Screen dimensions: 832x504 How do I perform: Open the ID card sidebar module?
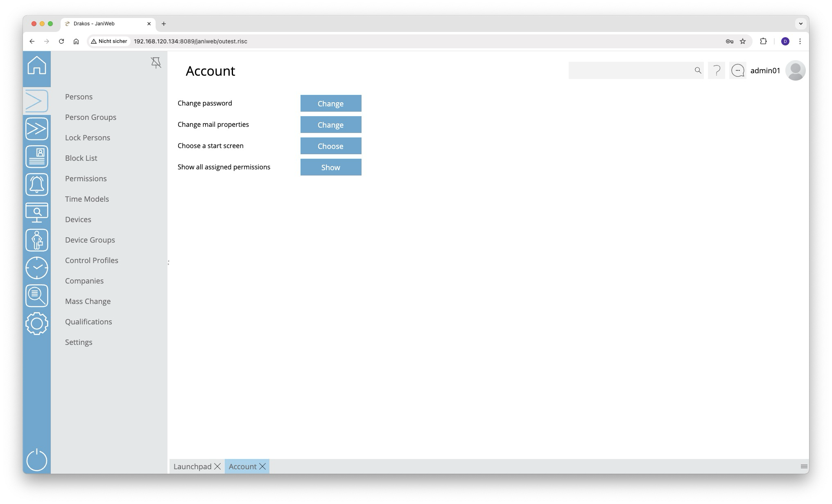point(37,157)
